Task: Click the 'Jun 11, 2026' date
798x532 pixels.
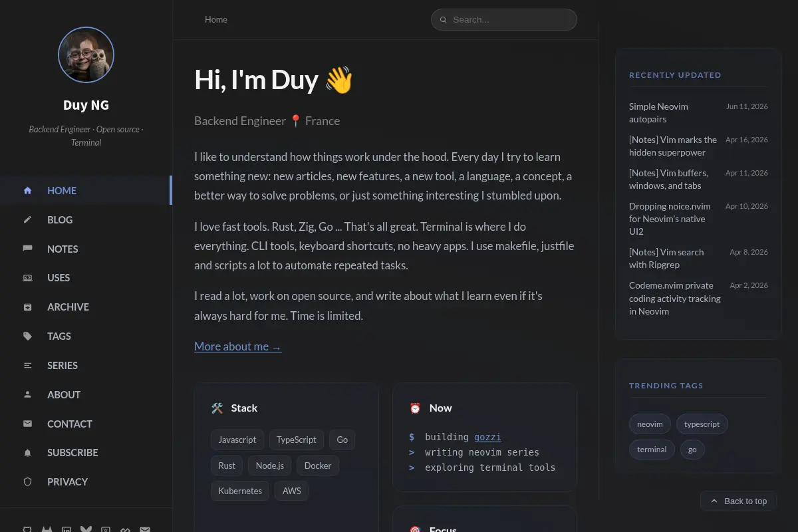Action: tap(747, 106)
